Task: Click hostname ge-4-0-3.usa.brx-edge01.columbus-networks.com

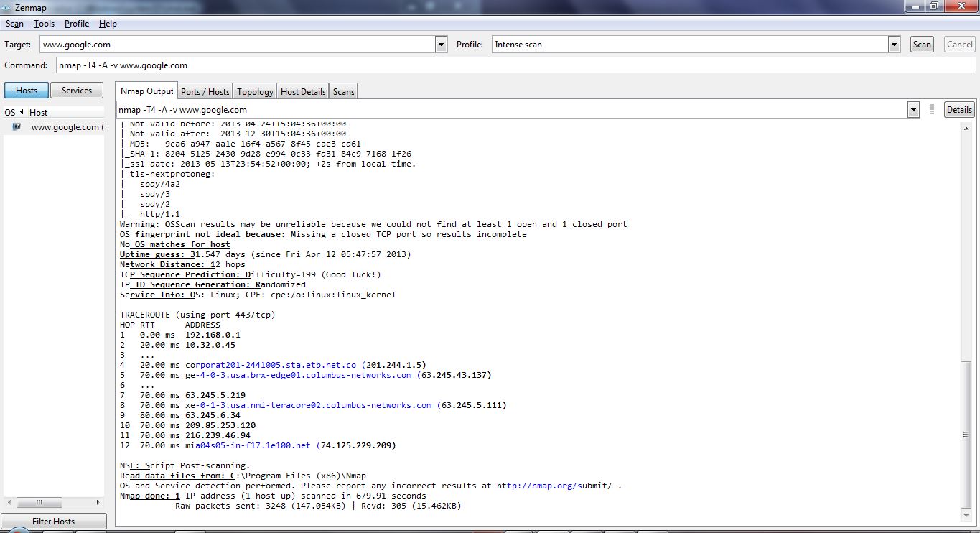Action: click(x=299, y=375)
